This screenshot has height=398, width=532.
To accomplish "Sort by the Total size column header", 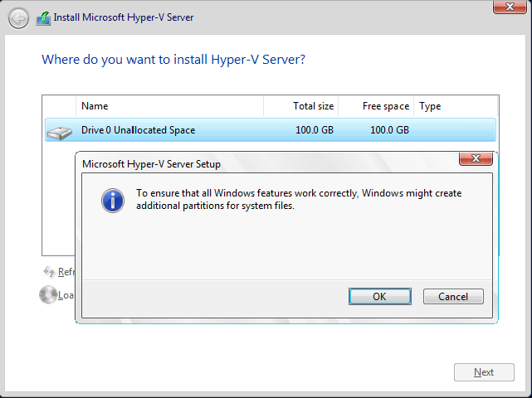I will pyautogui.click(x=301, y=106).
